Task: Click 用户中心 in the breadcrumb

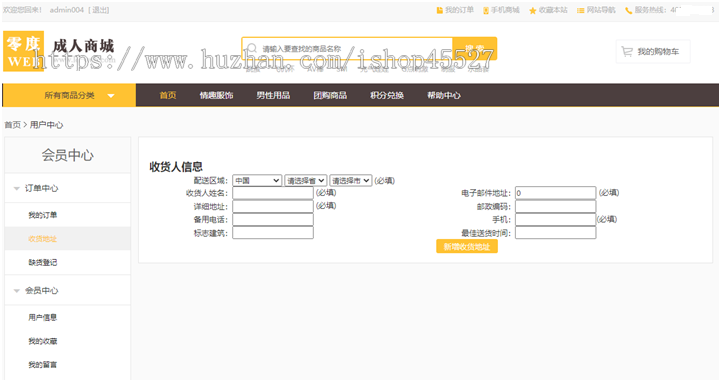Action: (46, 125)
